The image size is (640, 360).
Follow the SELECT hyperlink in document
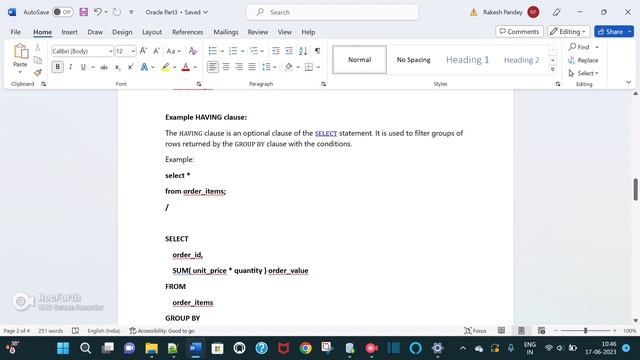coord(326,133)
